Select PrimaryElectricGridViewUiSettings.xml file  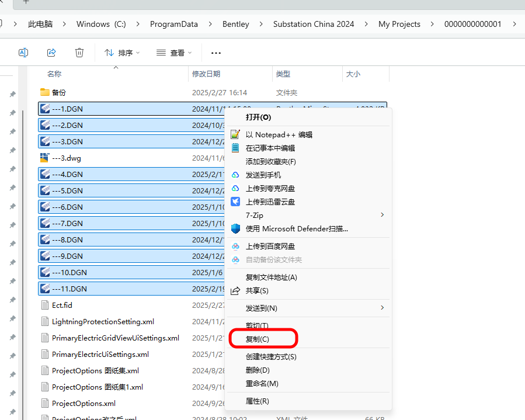point(116,338)
